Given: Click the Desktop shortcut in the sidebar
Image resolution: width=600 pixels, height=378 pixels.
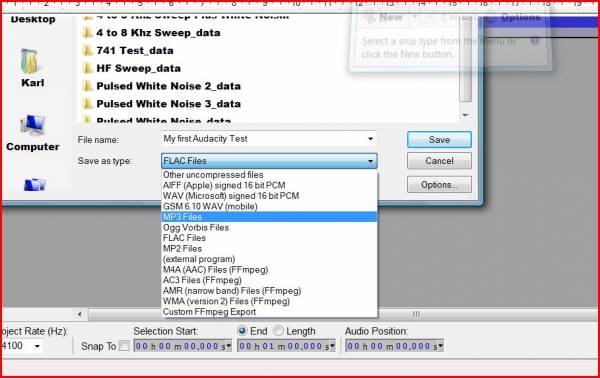Looking at the screenshot, I should pos(33,18).
